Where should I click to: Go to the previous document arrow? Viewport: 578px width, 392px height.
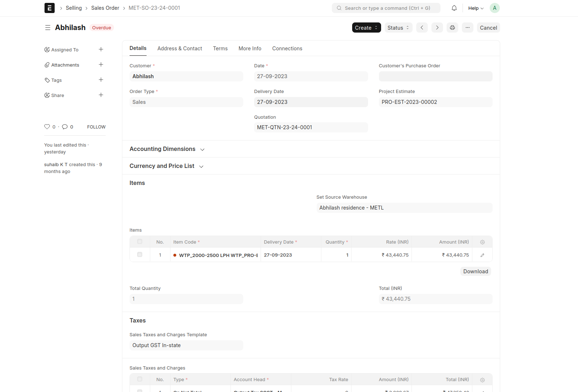pyautogui.click(x=422, y=28)
